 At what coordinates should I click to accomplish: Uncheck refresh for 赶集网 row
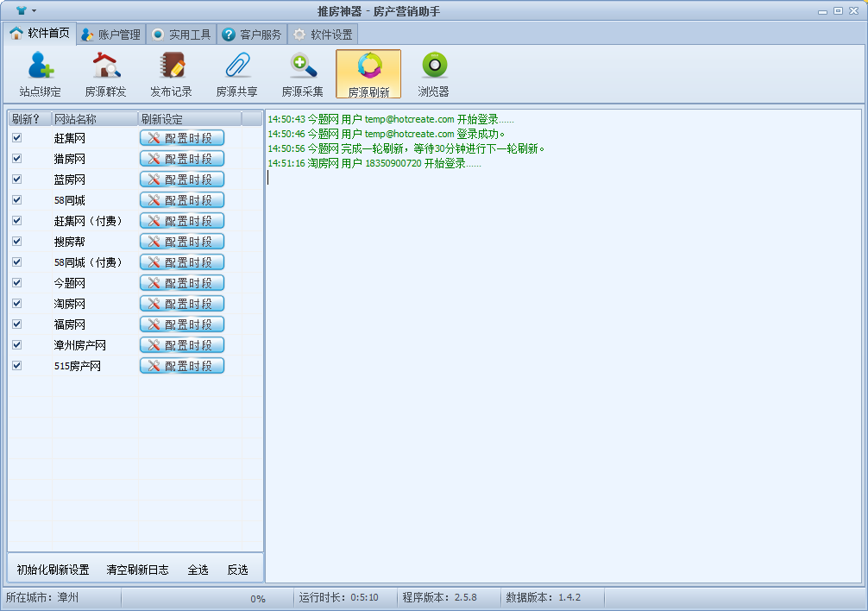(17, 138)
